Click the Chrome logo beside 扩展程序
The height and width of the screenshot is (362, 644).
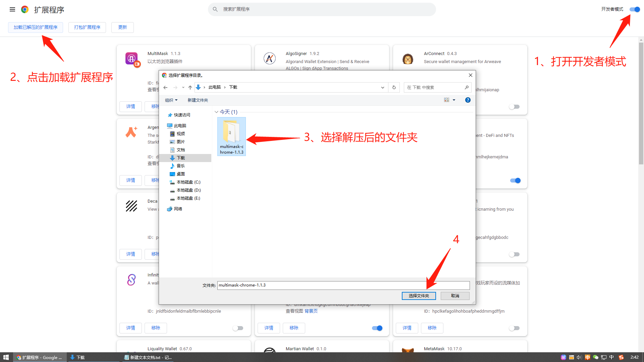pos(25,9)
